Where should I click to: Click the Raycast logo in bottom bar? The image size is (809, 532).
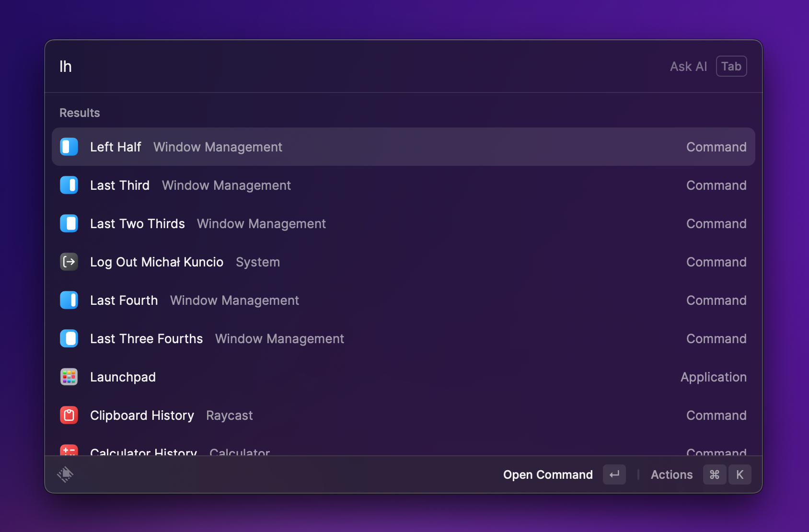(x=65, y=474)
